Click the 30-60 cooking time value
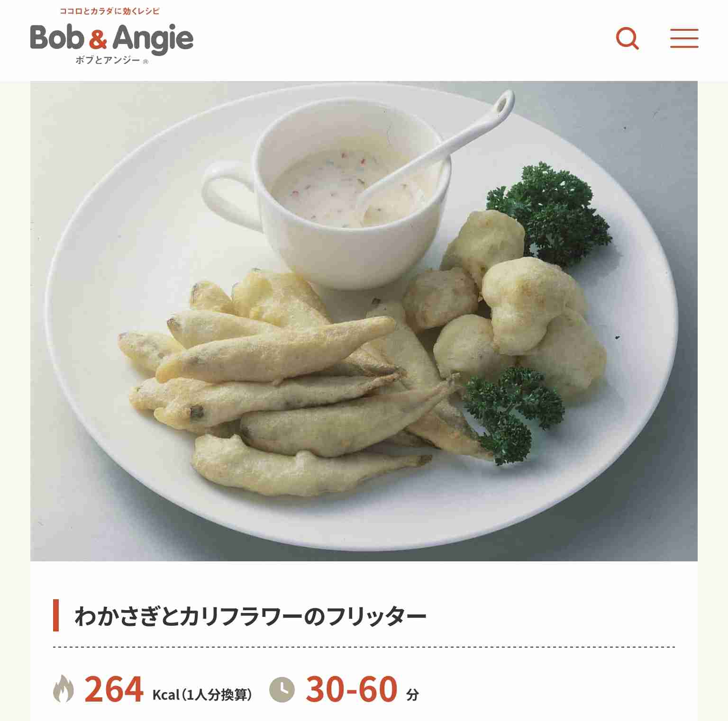Screen dimensions: 728x721 (x=352, y=689)
